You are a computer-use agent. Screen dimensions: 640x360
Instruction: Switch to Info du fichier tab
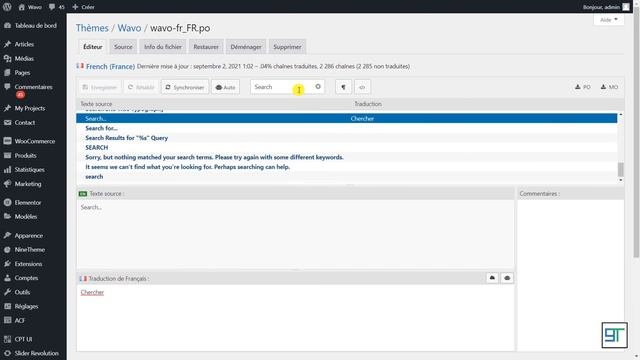pos(162,47)
